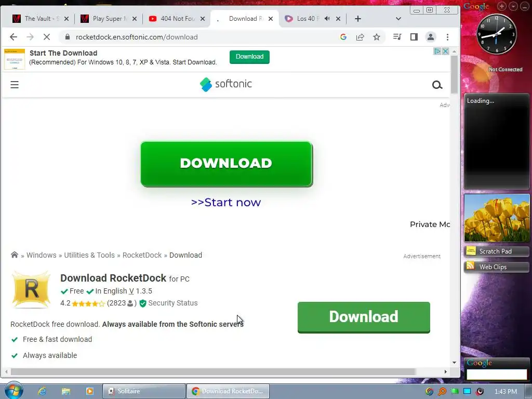Click the big green DOWNLOAD ad button
The height and width of the screenshot is (399, 532).
(x=227, y=164)
